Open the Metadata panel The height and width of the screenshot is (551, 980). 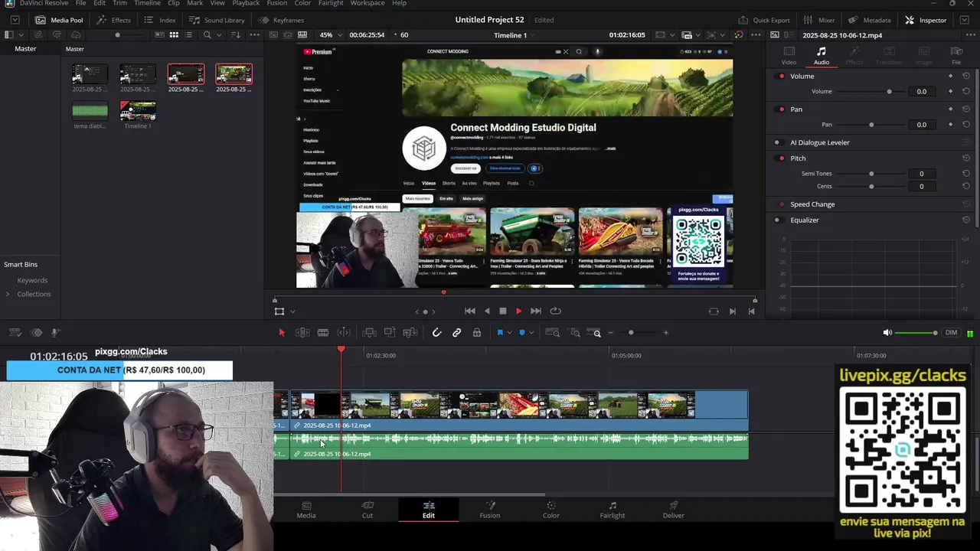[869, 20]
